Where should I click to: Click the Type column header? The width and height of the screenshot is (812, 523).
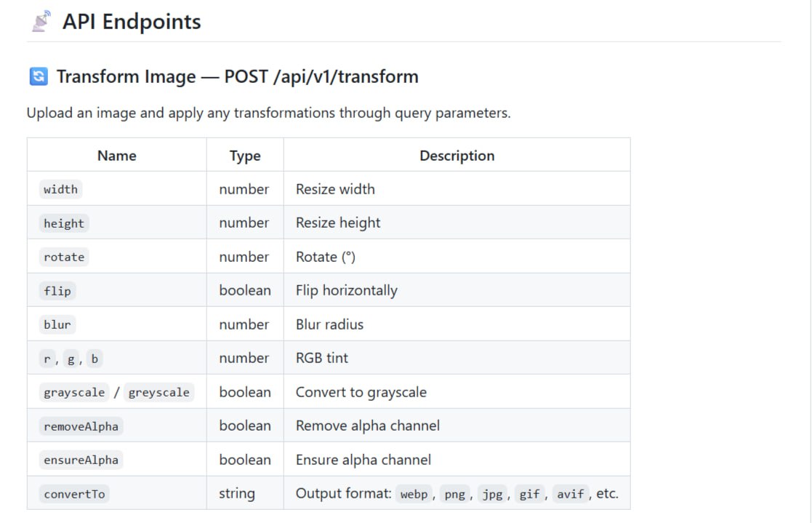pos(245,156)
